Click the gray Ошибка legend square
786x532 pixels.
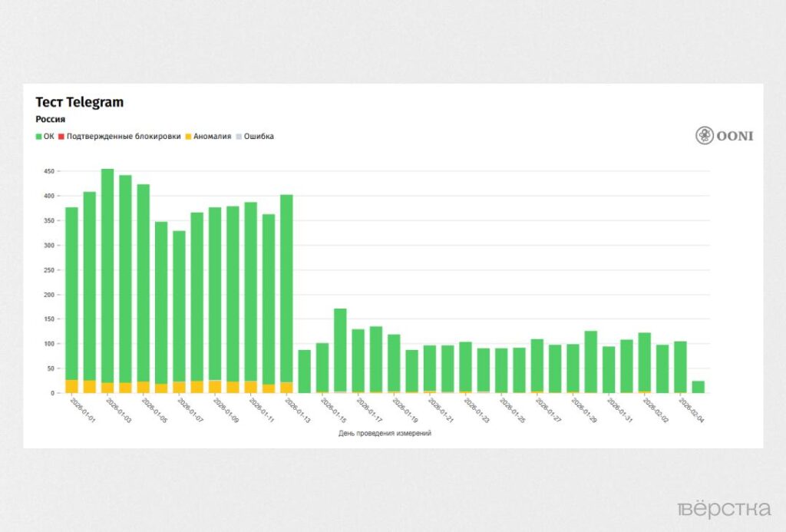click(238, 137)
